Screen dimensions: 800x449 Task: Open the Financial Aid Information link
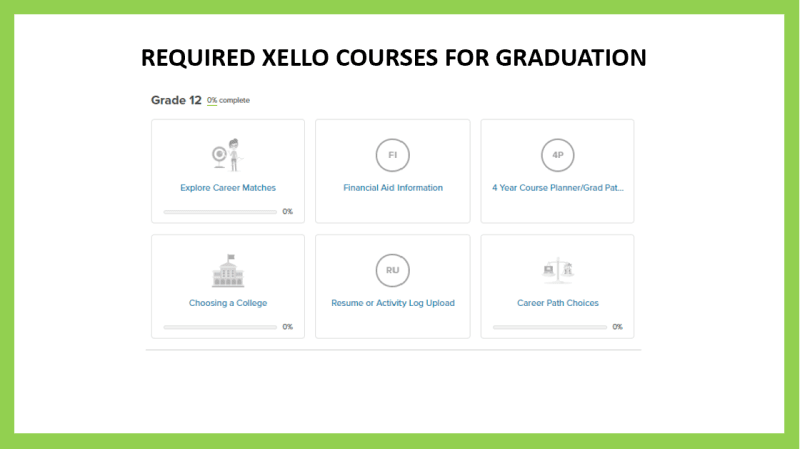[x=393, y=187]
